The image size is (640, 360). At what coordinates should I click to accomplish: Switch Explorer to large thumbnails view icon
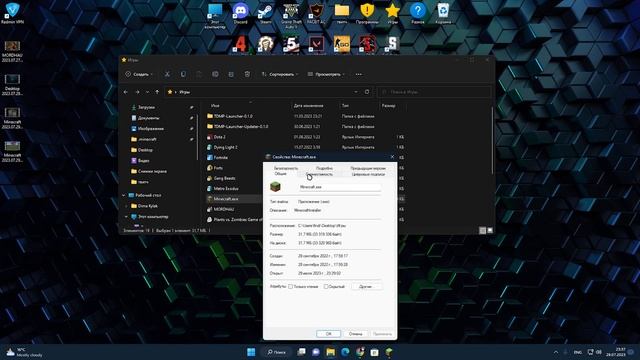pos(490,231)
